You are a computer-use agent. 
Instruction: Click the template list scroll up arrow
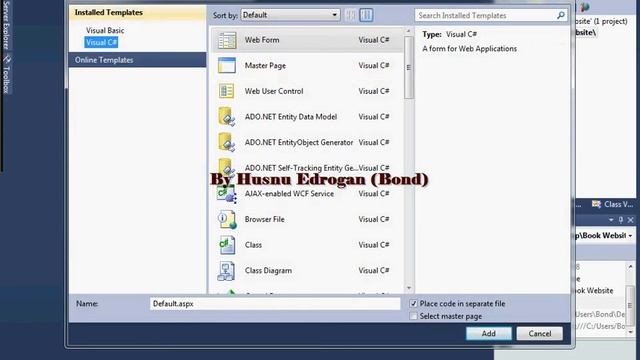coord(409,31)
